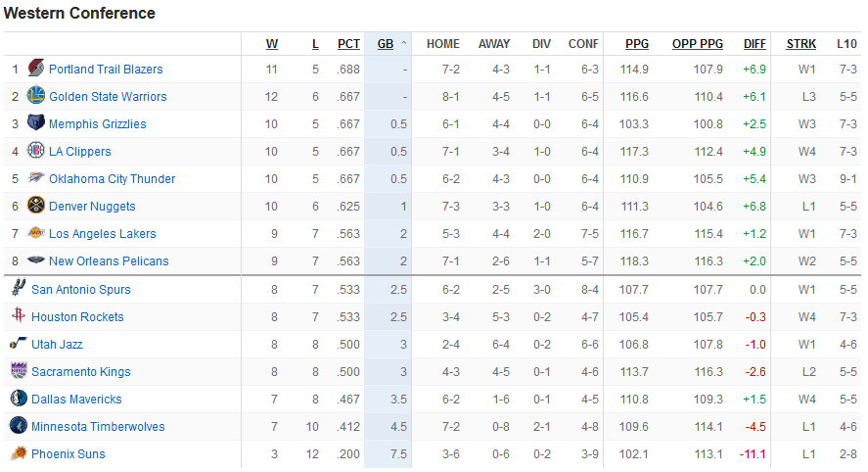The height and width of the screenshot is (472, 868).
Task: Open the New Orleans Pelicans link
Action: point(109,261)
